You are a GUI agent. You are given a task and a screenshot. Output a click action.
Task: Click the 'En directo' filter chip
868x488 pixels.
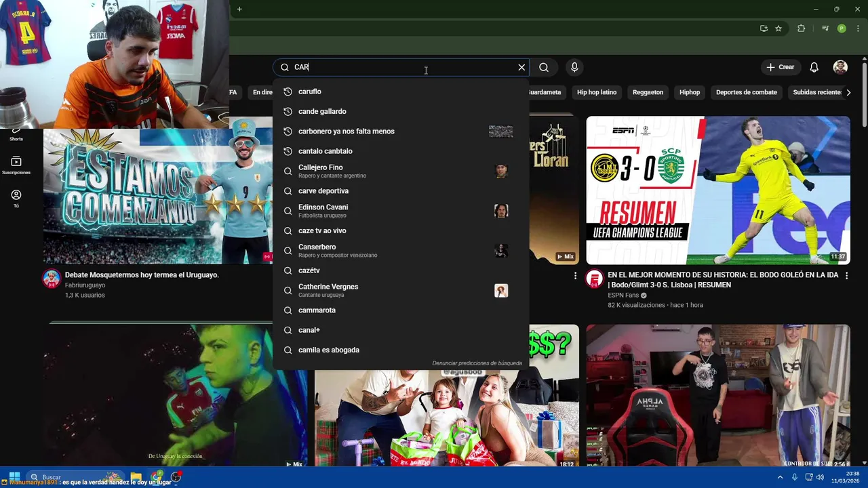pos(260,92)
